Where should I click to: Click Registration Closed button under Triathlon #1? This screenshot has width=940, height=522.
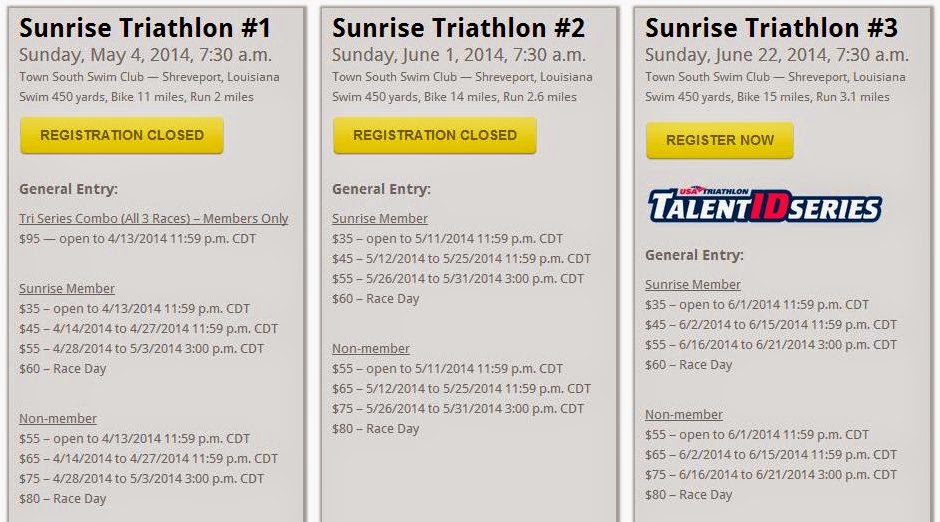121,135
